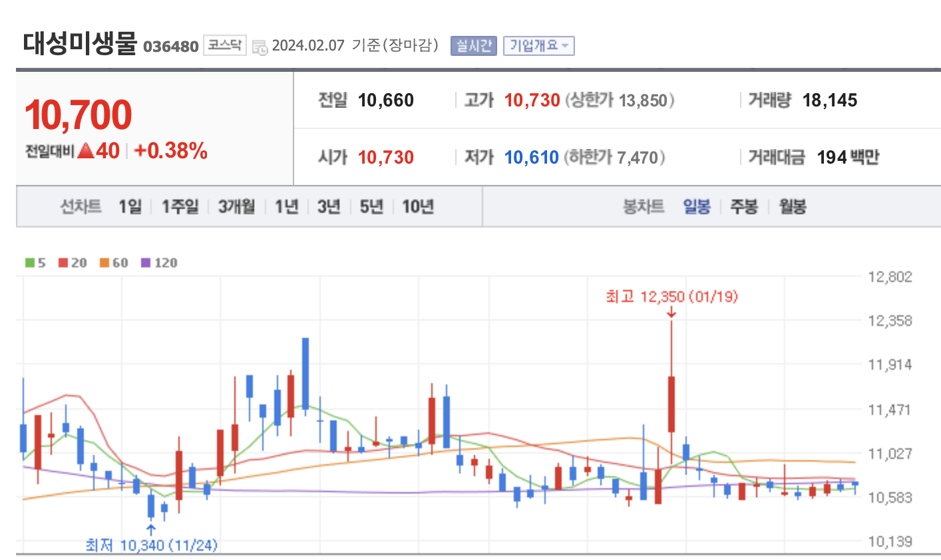Select the 1주일 line chart period
The image size is (941, 560).
point(180,207)
